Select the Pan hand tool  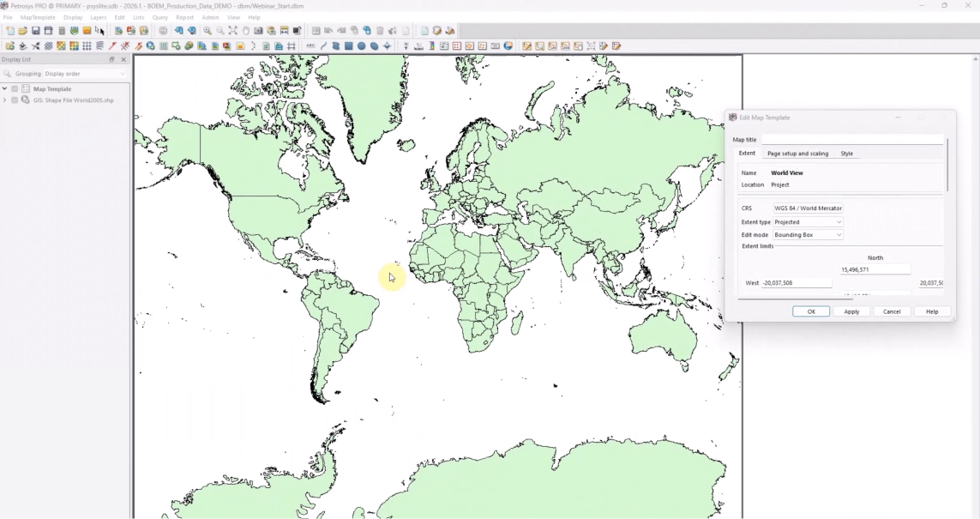pyautogui.click(x=245, y=31)
